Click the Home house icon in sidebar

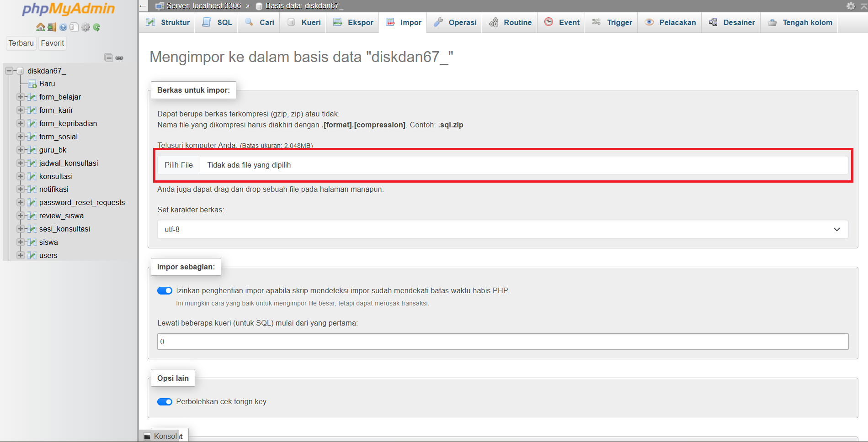tap(41, 27)
